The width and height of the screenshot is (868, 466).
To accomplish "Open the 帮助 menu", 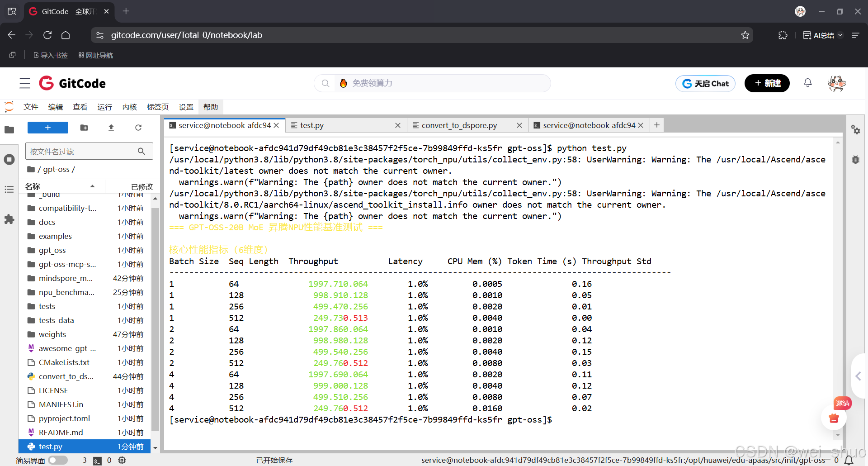I will (x=211, y=107).
